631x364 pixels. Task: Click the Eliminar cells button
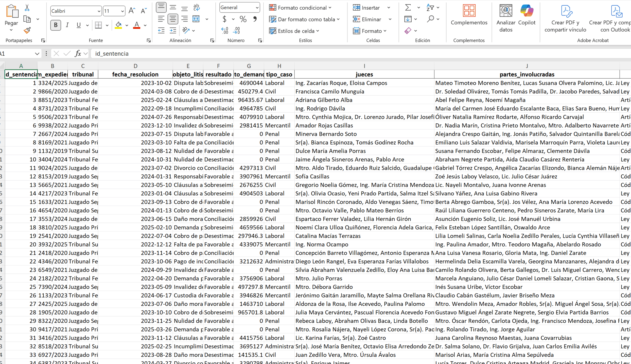367,19
